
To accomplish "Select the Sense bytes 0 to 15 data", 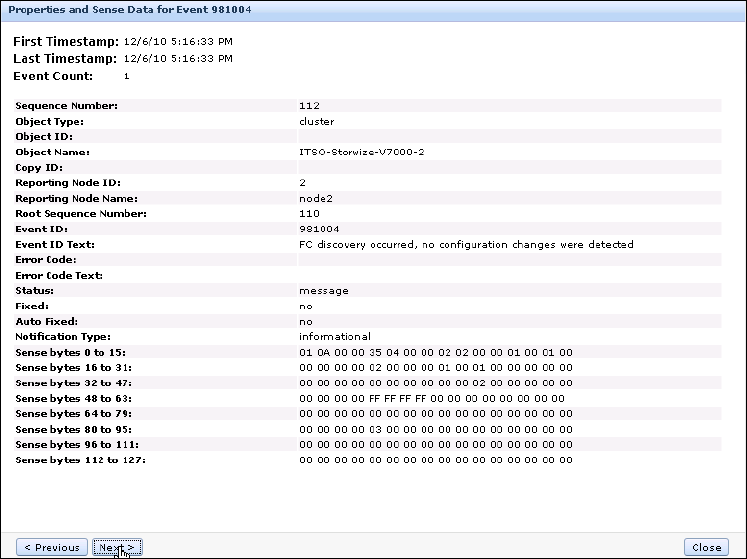I will coord(435,352).
